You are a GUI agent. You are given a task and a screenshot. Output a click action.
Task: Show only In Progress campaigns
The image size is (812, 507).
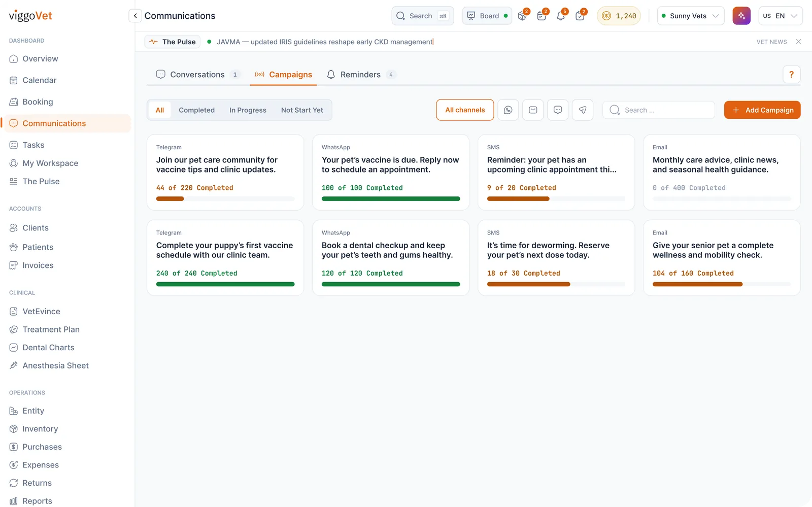pyautogui.click(x=248, y=110)
